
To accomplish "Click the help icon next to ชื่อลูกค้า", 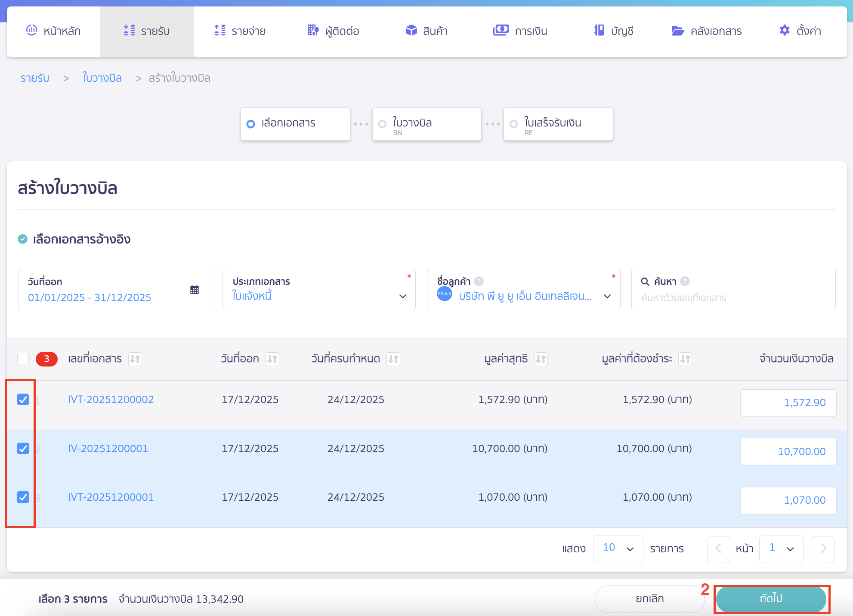I will click(478, 281).
